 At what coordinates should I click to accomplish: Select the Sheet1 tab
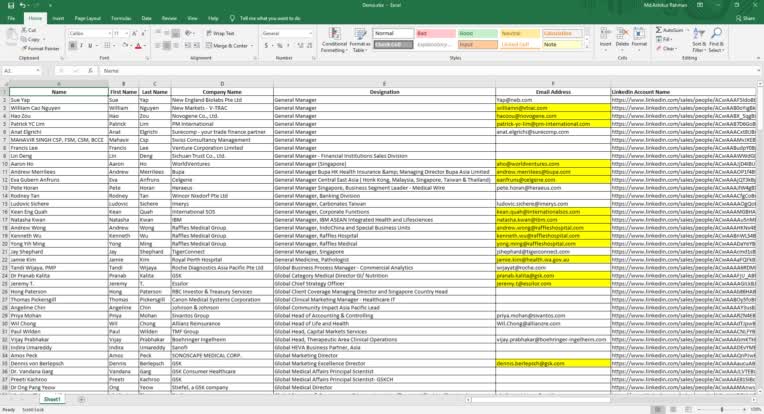pyautogui.click(x=52, y=399)
